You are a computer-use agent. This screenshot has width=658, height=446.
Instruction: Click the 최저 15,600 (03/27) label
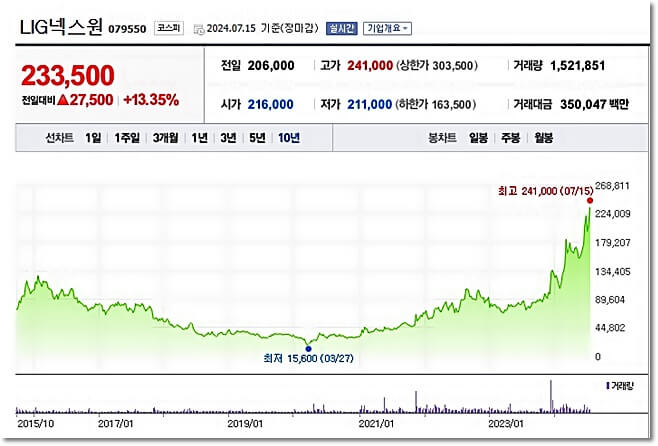tap(308, 358)
